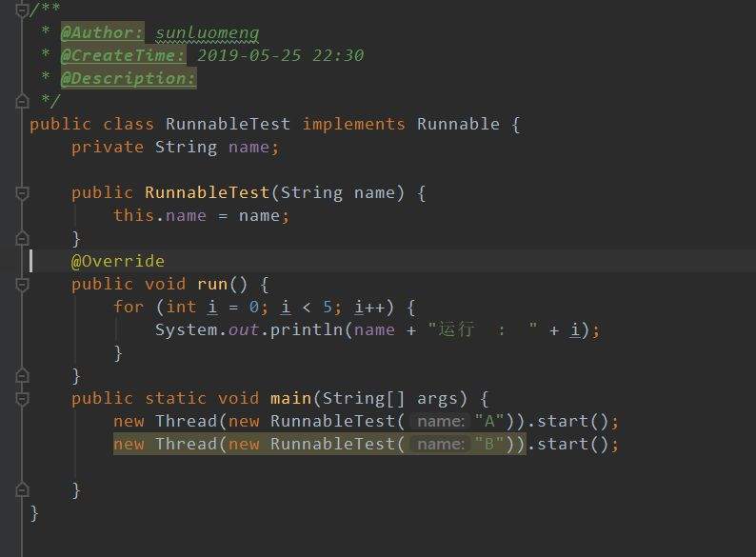Viewport: 756px width, 557px height.
Task: Click the run method name
Action: (x=212, y=284)
